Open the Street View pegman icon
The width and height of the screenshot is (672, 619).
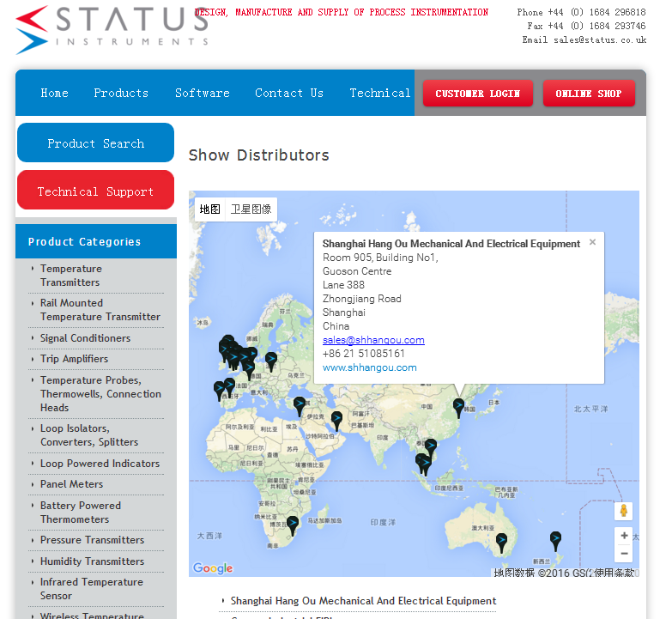click(x=624, y=511)
